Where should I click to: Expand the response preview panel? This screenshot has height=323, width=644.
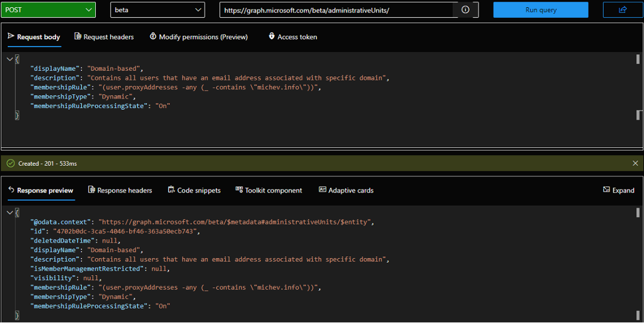pyautogui.click(x=618, y=190)
